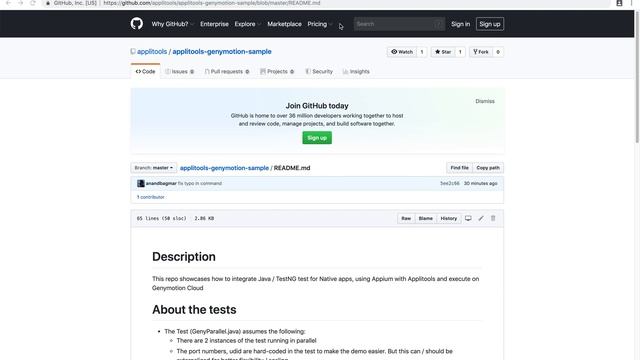
Task: Show the 1 contributor list
Action: coord(150,197)
